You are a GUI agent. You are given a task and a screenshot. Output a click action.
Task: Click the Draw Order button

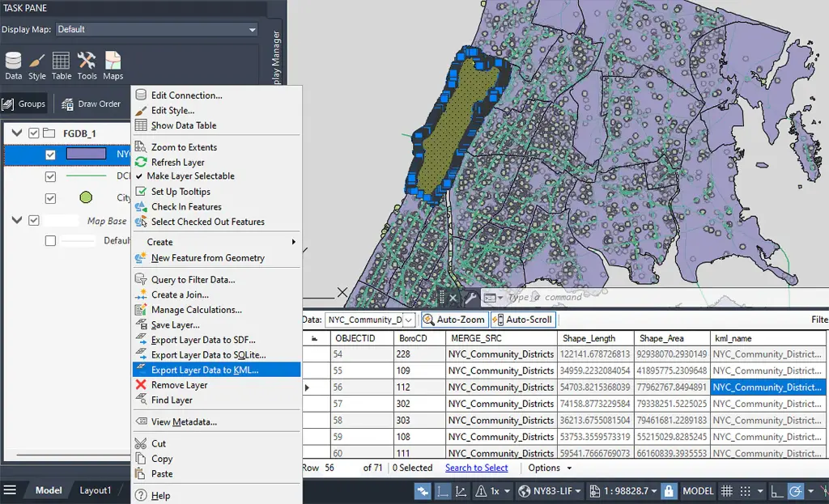(91, 104)
